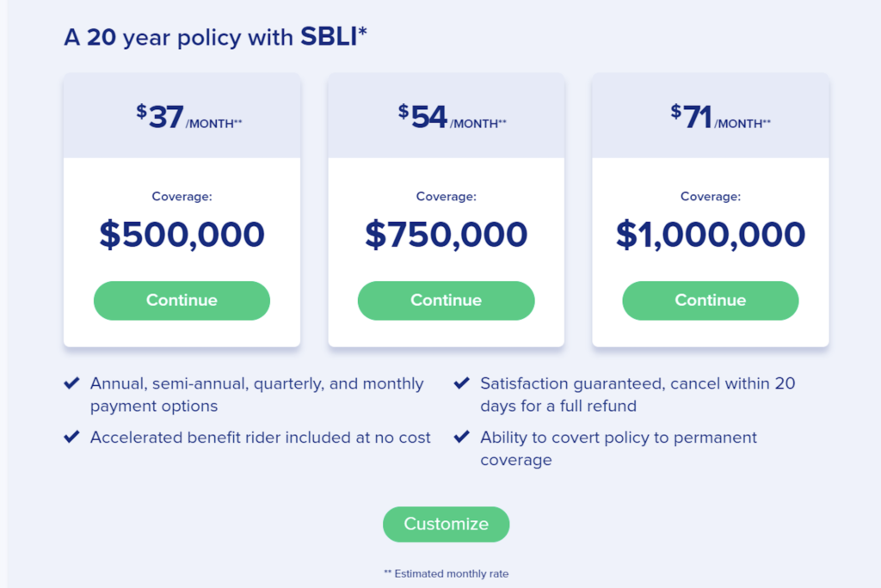Click the estimated monthly rate footnote

[x=446, y=573]
